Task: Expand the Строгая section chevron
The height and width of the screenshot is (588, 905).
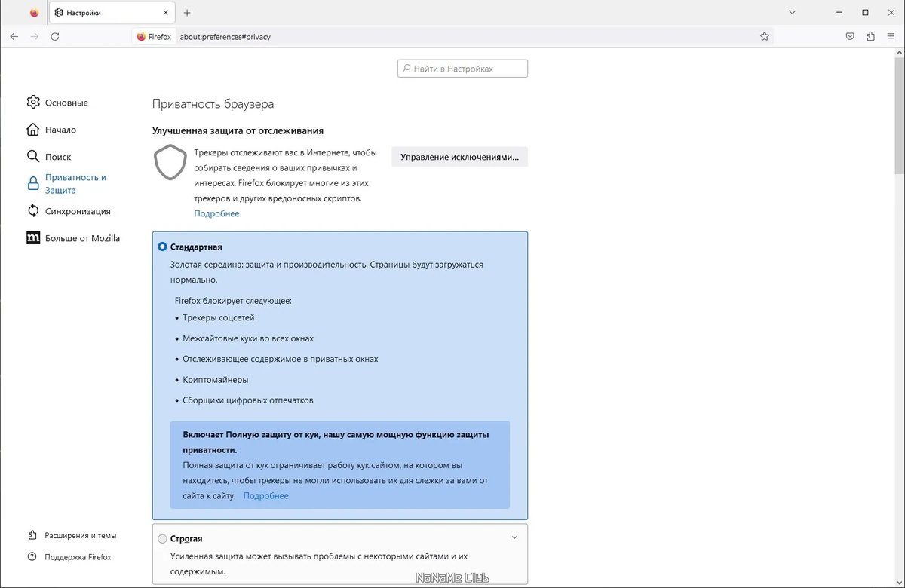Action: 514,538
